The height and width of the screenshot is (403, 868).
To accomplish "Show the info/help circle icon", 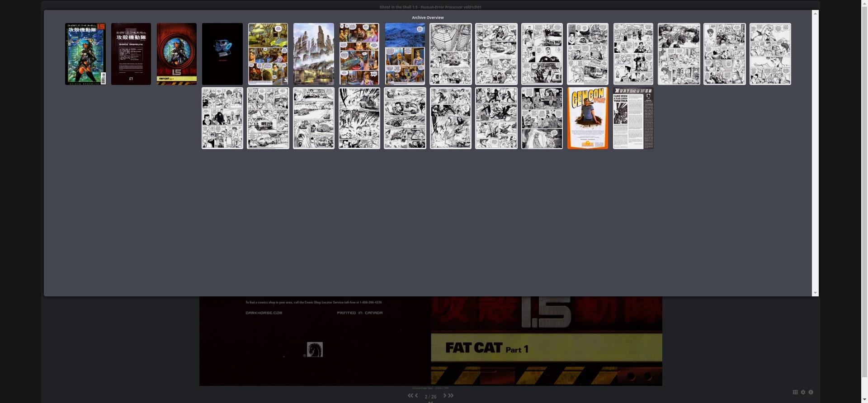I will [x=811, y=392].
